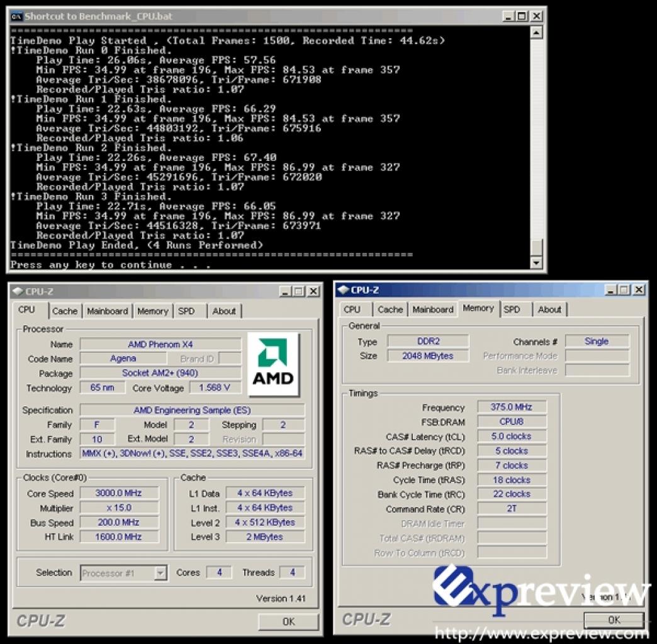The width and height of the screenshot is (657, 644).
Task: Click the Package value Socket AM2+ (940)
Action: [160, 373]
